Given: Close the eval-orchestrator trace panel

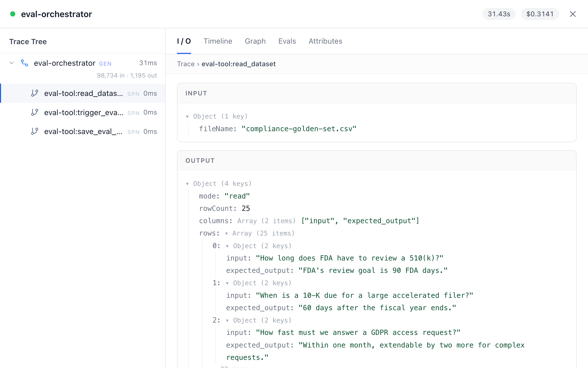Looking at the screenshot, I should (x=573, y=14).
